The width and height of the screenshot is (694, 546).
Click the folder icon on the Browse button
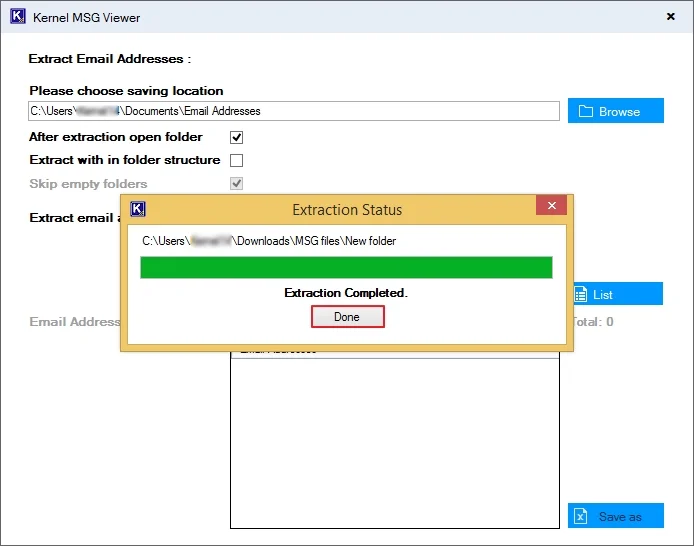(x=586, y=111)
